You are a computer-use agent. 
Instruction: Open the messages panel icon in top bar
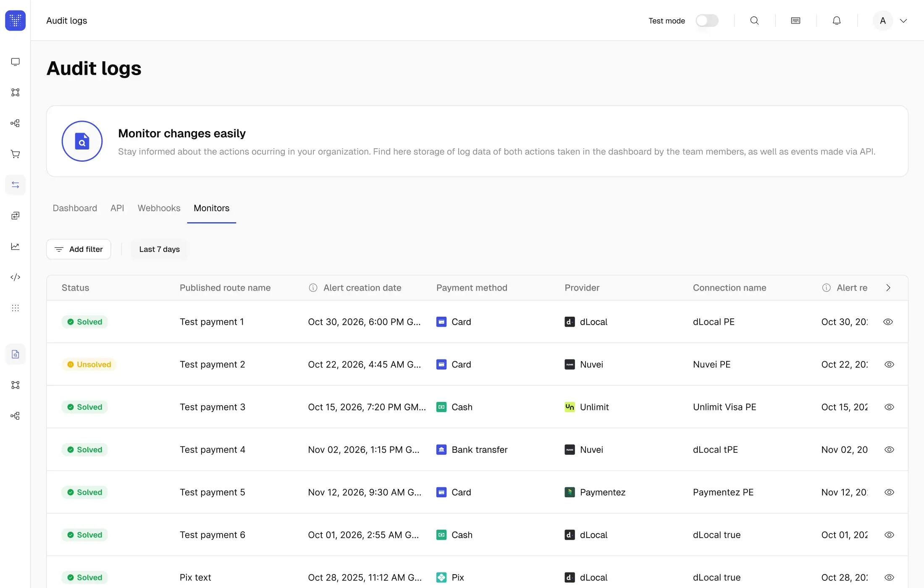(795, 21)
